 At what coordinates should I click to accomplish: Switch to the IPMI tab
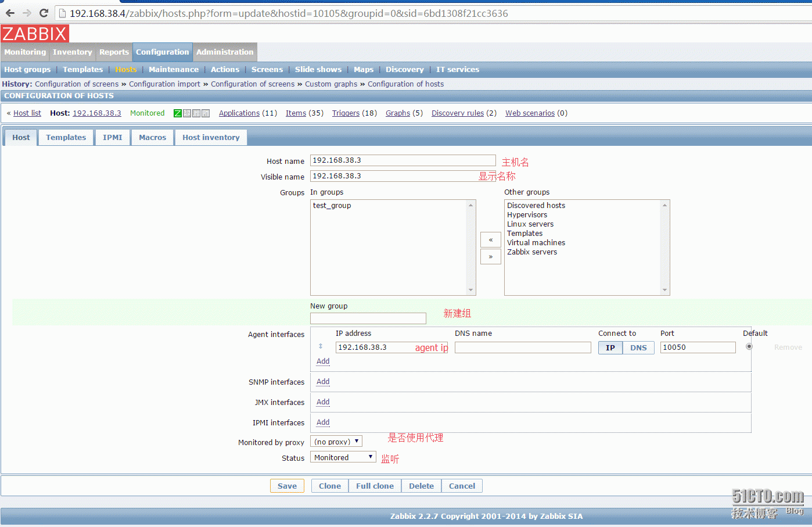[113, 137]
